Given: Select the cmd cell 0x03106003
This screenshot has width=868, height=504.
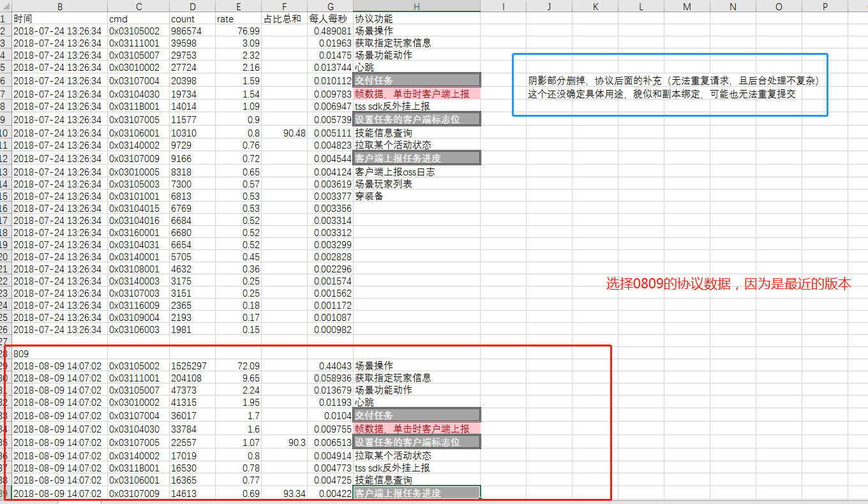Looking at the screenshot, I should pyautogui.click(x=138, y=330).
